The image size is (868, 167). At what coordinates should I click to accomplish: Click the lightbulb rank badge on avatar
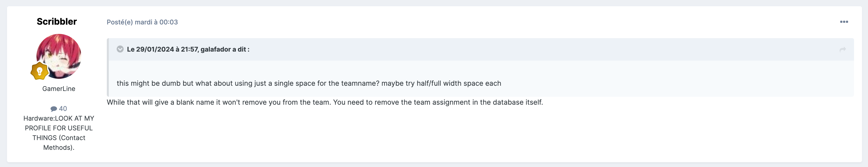(x=39, y=71)
